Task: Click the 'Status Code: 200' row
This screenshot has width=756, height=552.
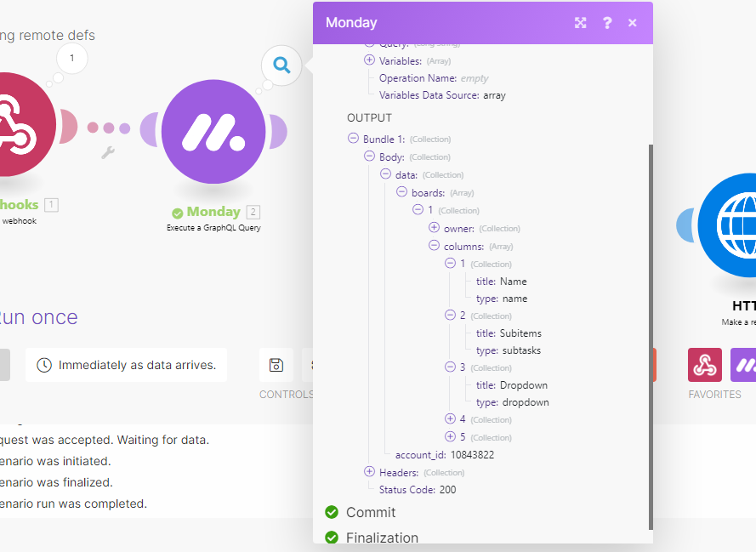Action: coord(418,490)
